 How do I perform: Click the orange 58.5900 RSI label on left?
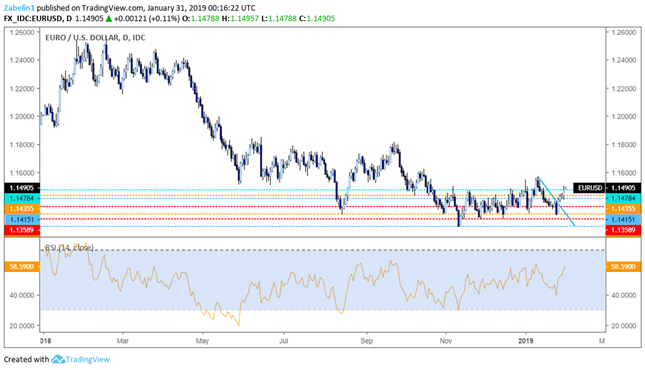[x=22, y=267]
